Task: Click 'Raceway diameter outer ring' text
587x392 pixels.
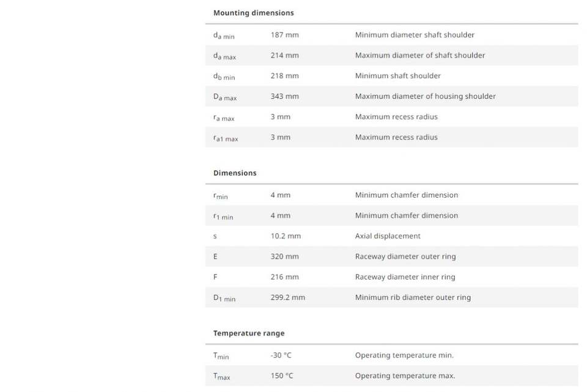Action: point(405,257)
